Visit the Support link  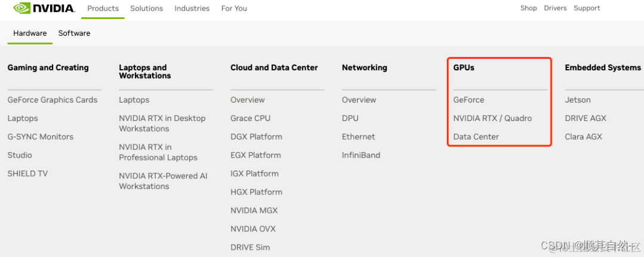(587, 8)
